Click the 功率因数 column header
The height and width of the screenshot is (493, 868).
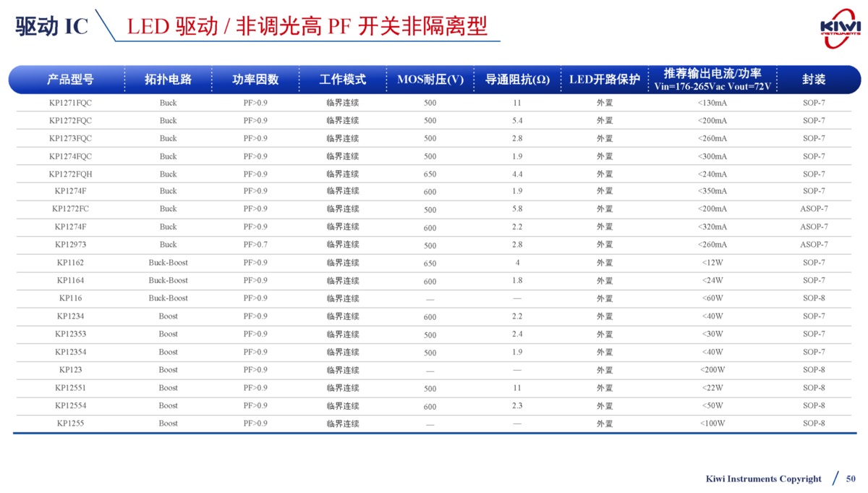click(x=255, y=80)
